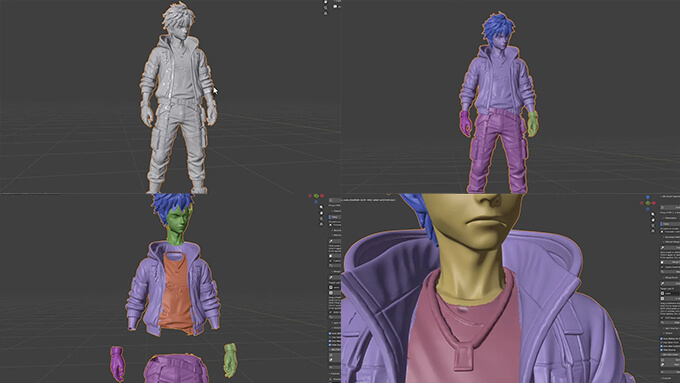
Task: Click the zoom magnifier icon in bottom-left viewport
Action: click(321, 207)
